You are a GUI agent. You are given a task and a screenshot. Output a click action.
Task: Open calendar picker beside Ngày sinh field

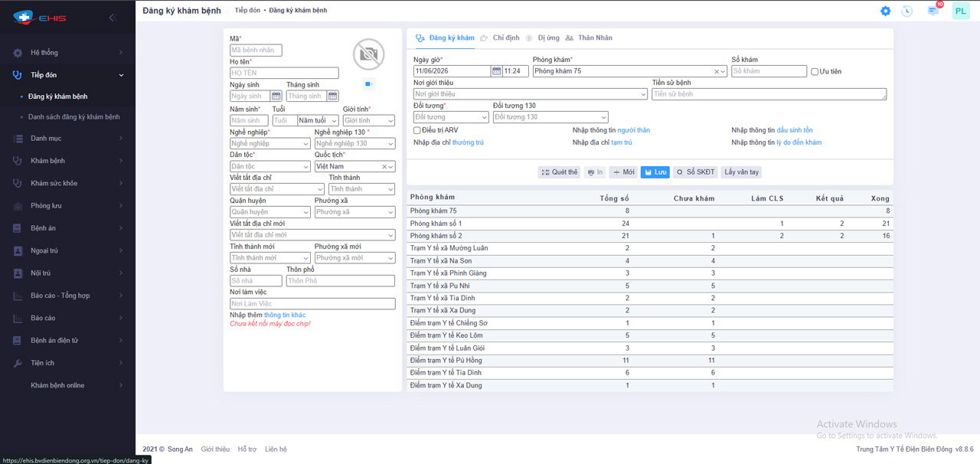click(x=276, y=96)
